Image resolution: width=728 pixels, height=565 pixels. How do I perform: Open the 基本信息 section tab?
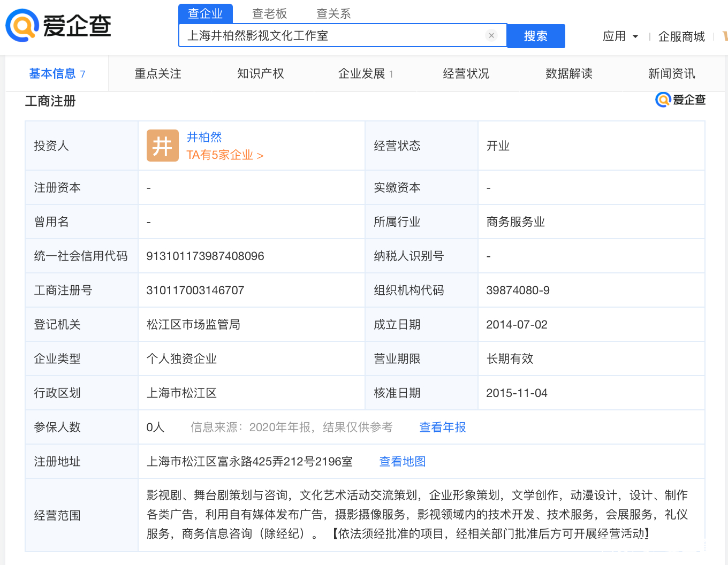tap(57, 74)
